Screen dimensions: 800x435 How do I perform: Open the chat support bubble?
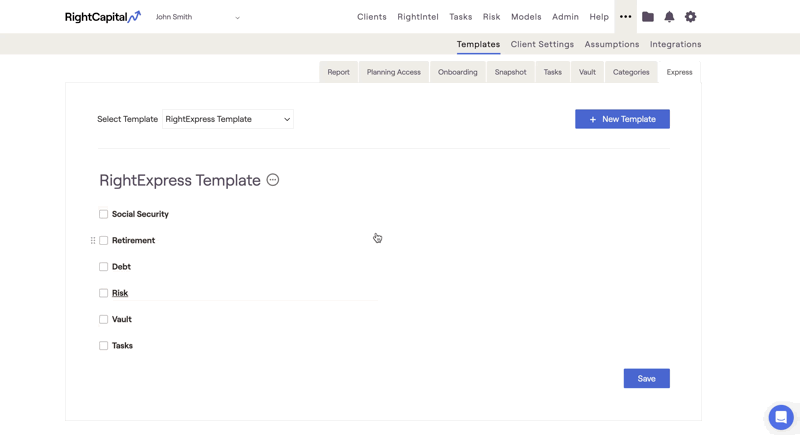click(x=781, y=417)
